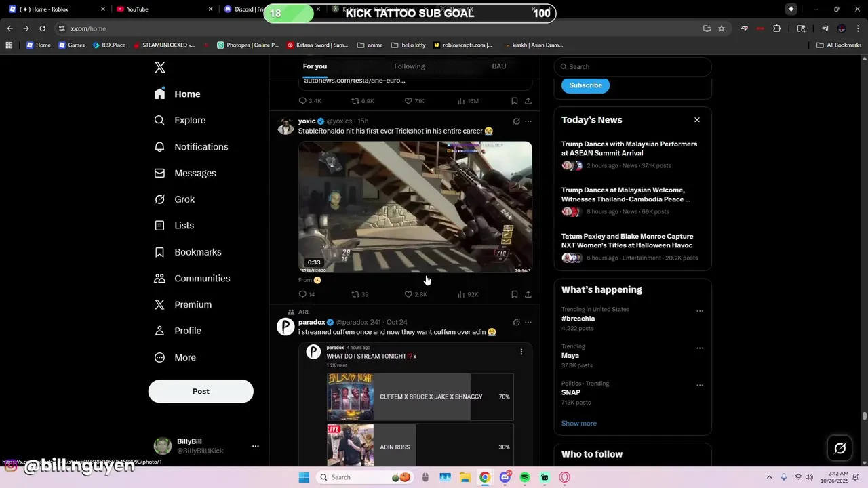
Task: Open more options for SNAP trend
Action: pos(700,385)
